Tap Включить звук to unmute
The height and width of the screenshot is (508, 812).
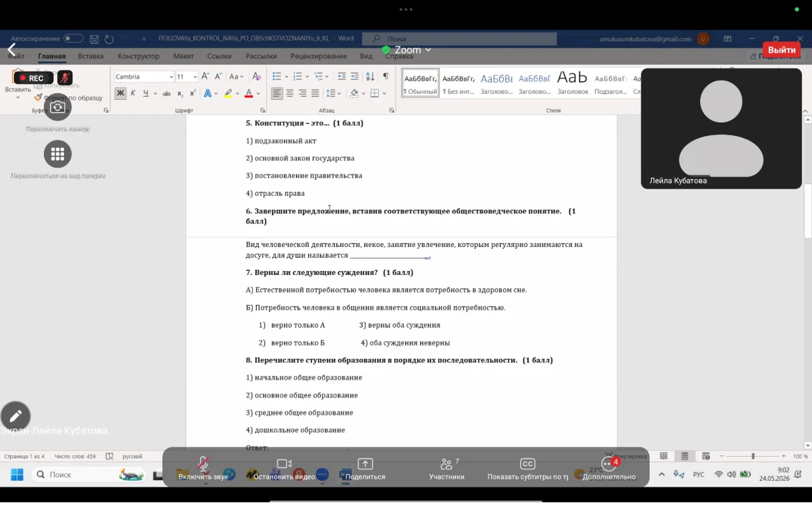tap(204, 469)
